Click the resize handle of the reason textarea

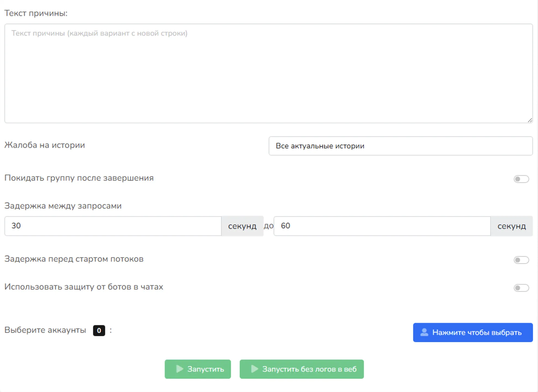tap(531, 120)
